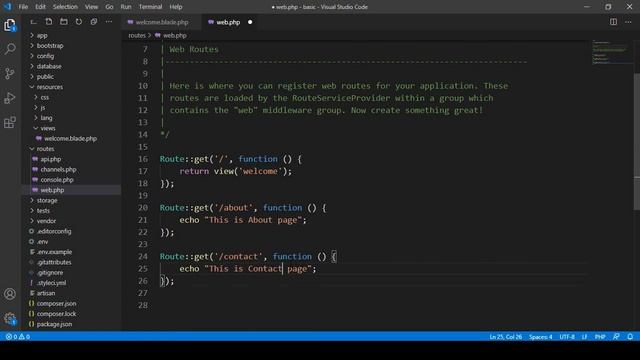
Task: Open the Help menu
Action: 176,7
